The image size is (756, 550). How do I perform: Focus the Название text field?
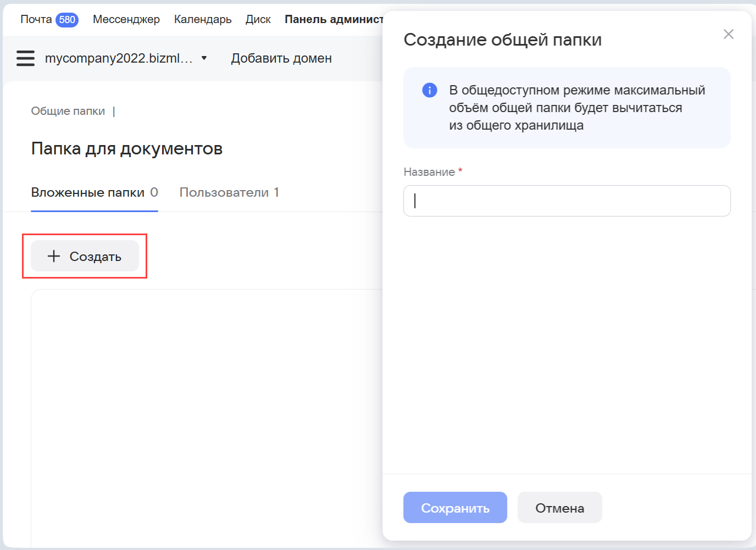point(566,201)
